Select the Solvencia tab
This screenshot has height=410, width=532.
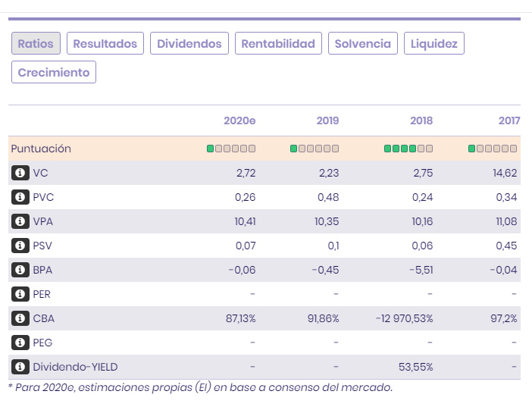(x=363, y=43)
